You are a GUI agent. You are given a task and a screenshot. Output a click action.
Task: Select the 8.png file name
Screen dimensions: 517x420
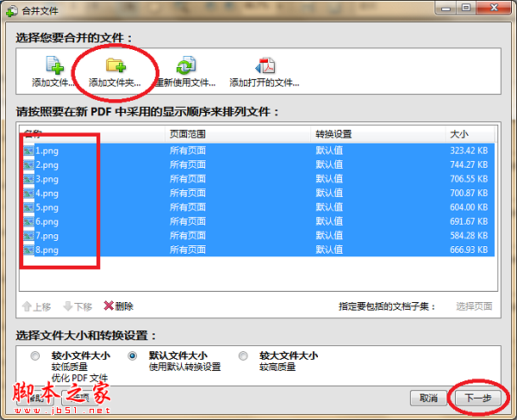point(47,250)
